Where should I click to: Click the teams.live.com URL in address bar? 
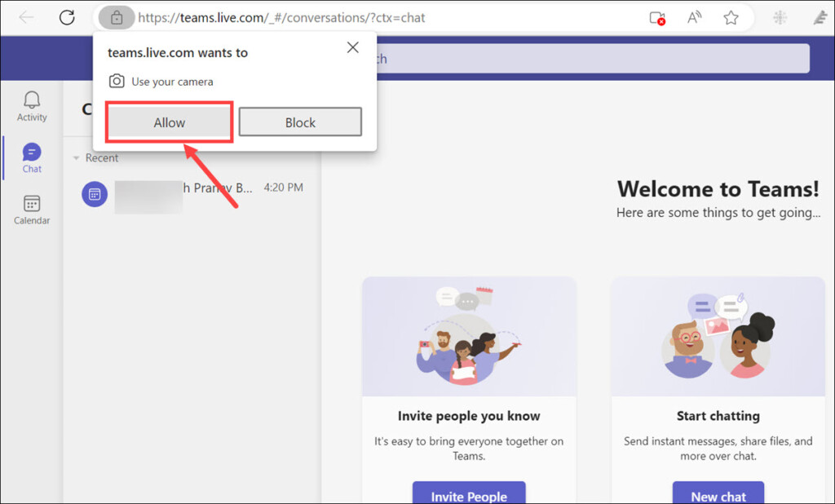pyautogui.click(x=281, y=17)
